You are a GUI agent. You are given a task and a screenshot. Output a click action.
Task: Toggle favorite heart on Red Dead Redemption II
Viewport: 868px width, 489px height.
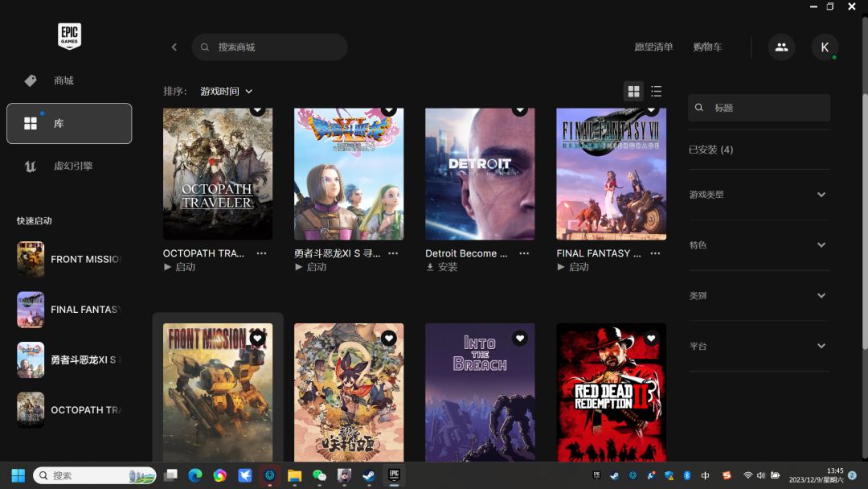[x=651, y=338]
